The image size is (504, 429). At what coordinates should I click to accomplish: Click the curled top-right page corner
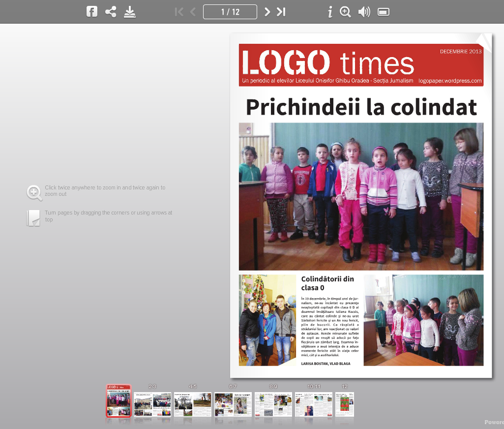point(484,40)
